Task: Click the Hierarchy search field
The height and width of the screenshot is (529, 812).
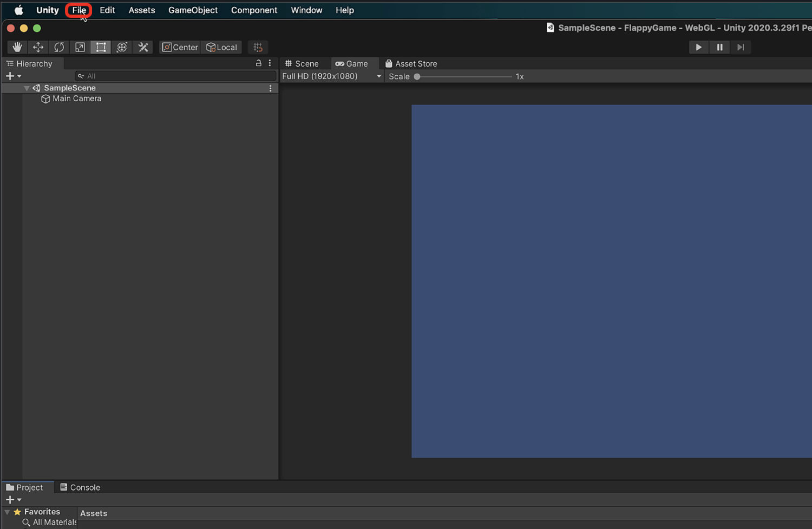Action: [175, 76]
